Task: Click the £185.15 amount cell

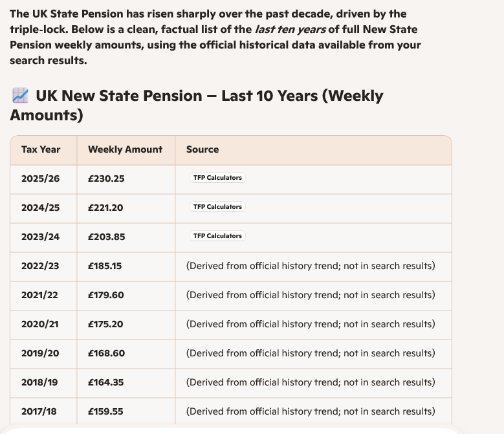Action: pyautogui.click(x=106, y=266)
